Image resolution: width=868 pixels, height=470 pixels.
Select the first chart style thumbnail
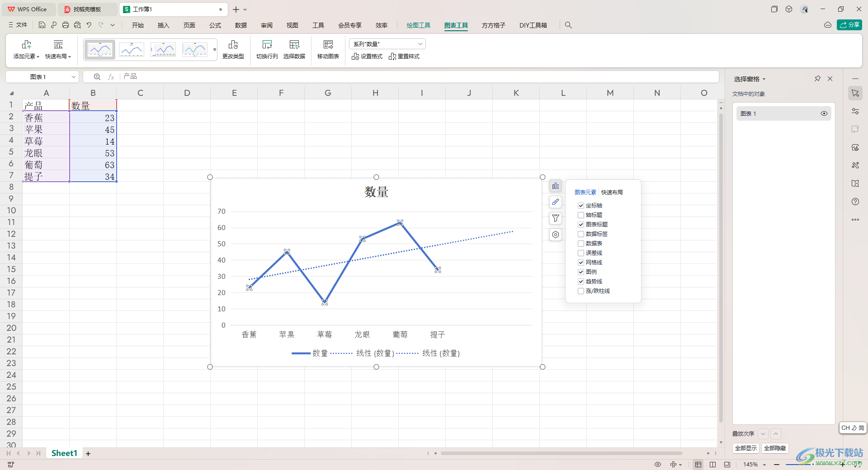pyautogui.click(x=99, y=50)
